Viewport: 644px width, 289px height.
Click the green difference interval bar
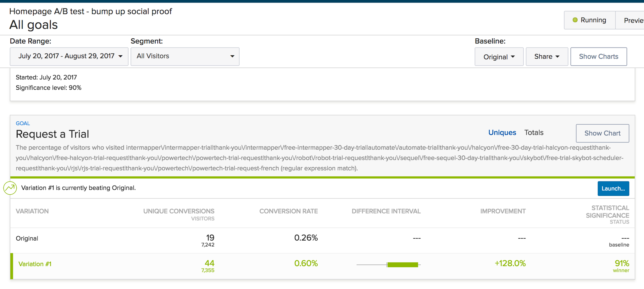pyautogui.click(x=403, y=265)
